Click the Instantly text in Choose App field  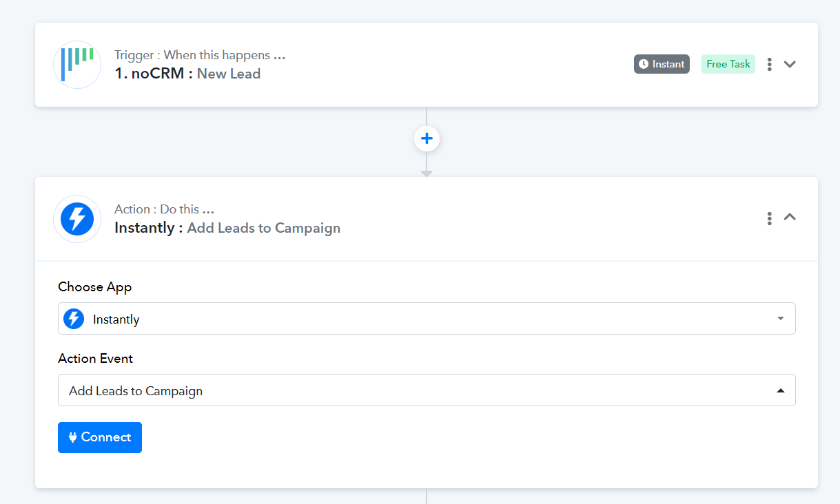click(x=116, y=319)
